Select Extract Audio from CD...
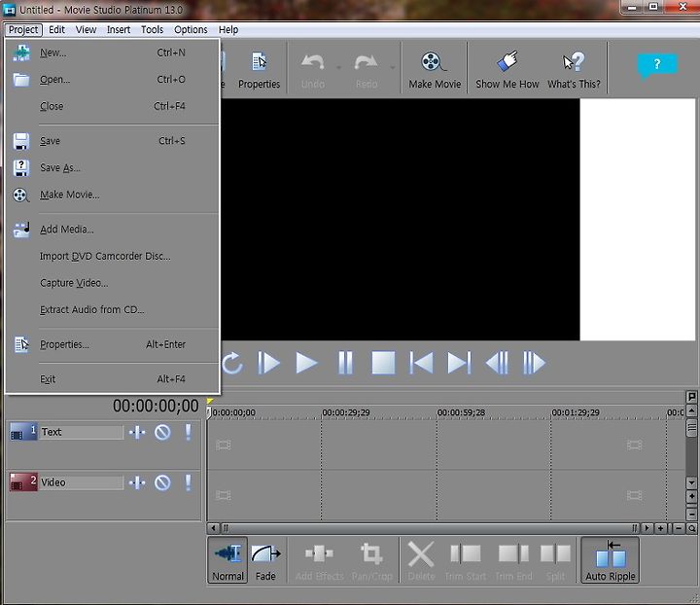The image size is (700, 605). click(x=113, y=310)
